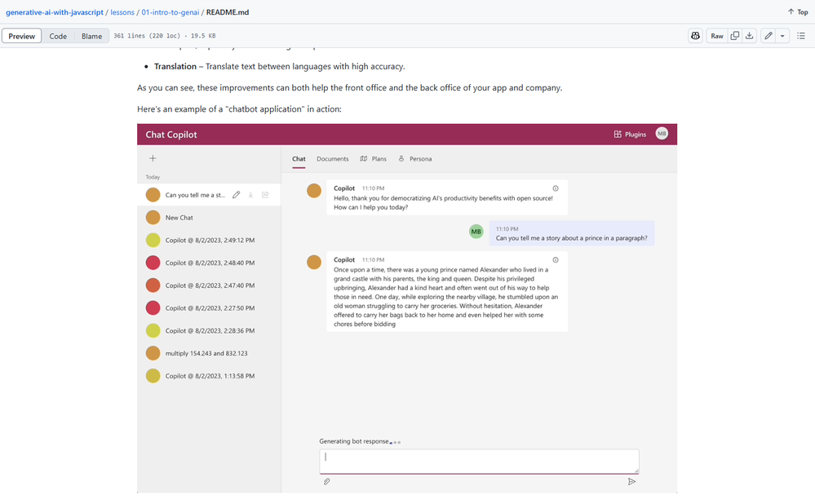Open chat Copilot @ 8/2/2023, 2:28:36 PM

pyautogui.click(x=209, y=330)
